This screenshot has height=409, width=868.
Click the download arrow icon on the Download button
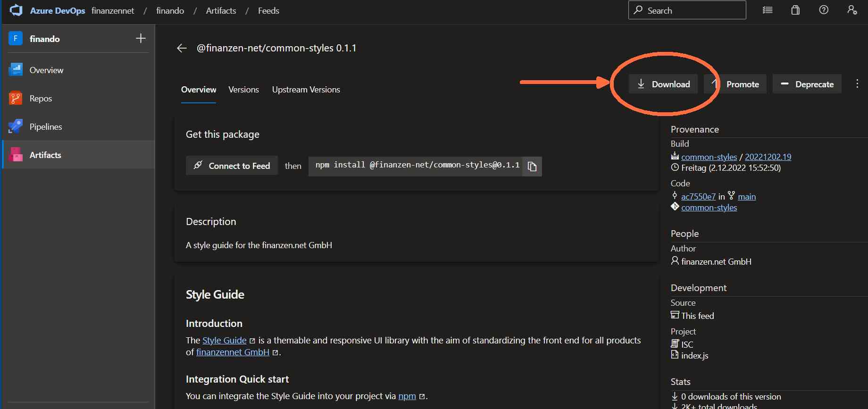(641, 84)
